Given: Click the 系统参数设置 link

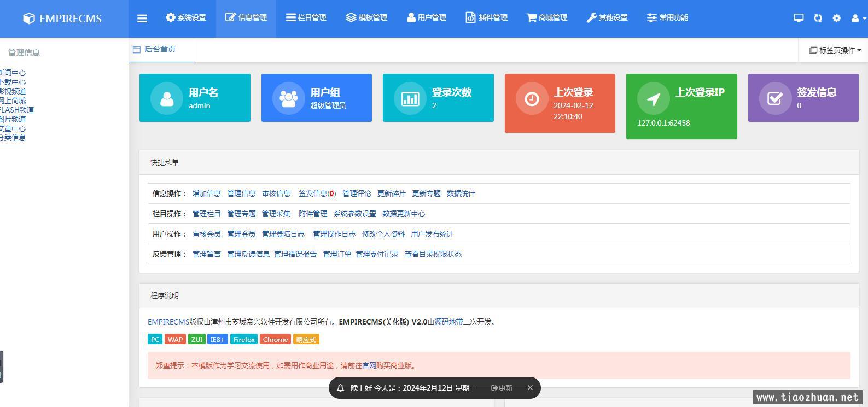Looking at the screenshot, I should tap(355, 214).
